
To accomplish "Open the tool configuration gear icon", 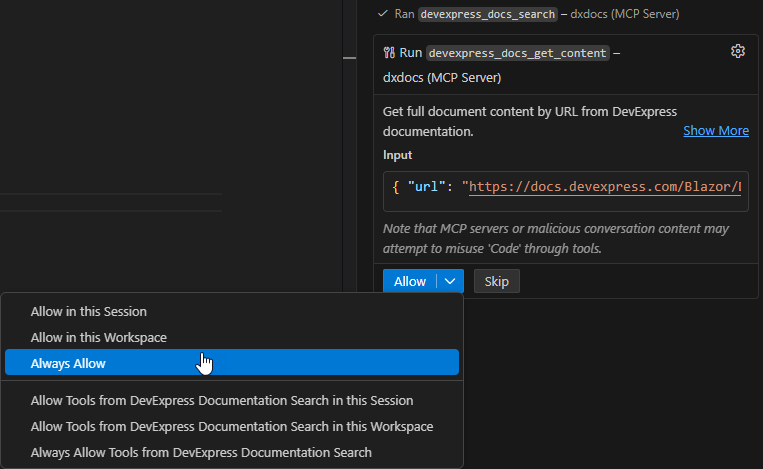I will 738,51.
